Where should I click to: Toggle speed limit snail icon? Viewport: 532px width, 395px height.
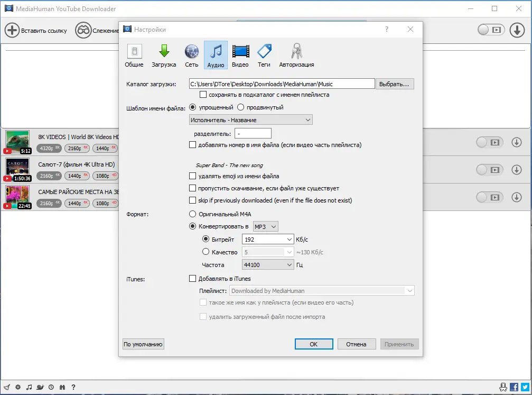[x=40, y=387]
